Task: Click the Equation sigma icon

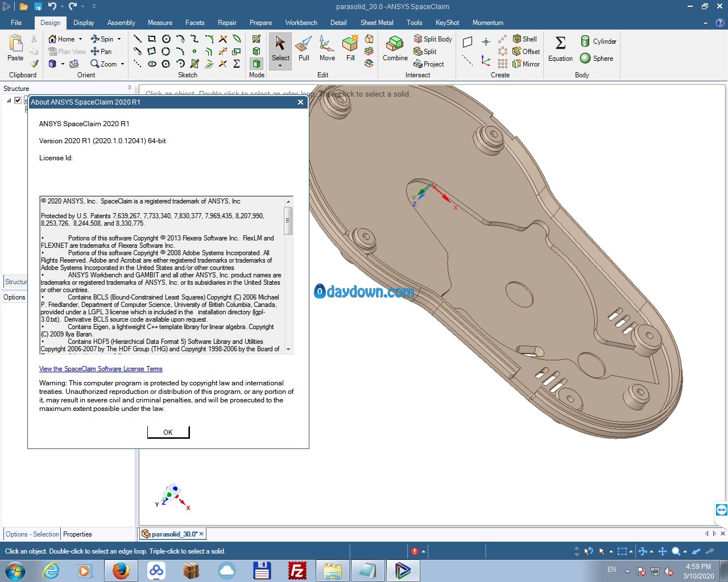Action: pos(560,43)
